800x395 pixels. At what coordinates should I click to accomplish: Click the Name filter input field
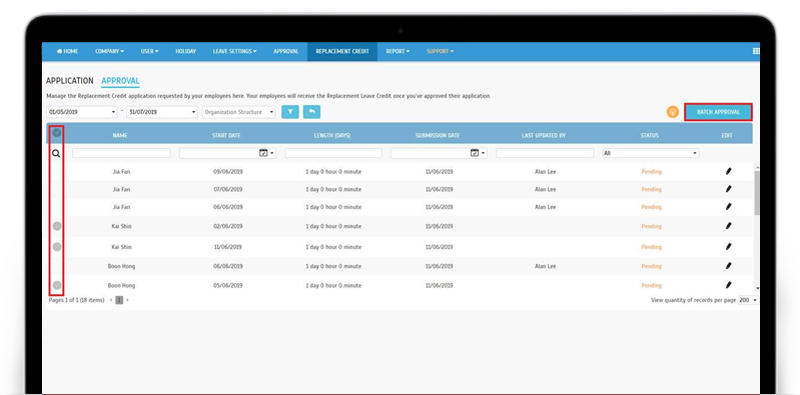click(121, 153)
